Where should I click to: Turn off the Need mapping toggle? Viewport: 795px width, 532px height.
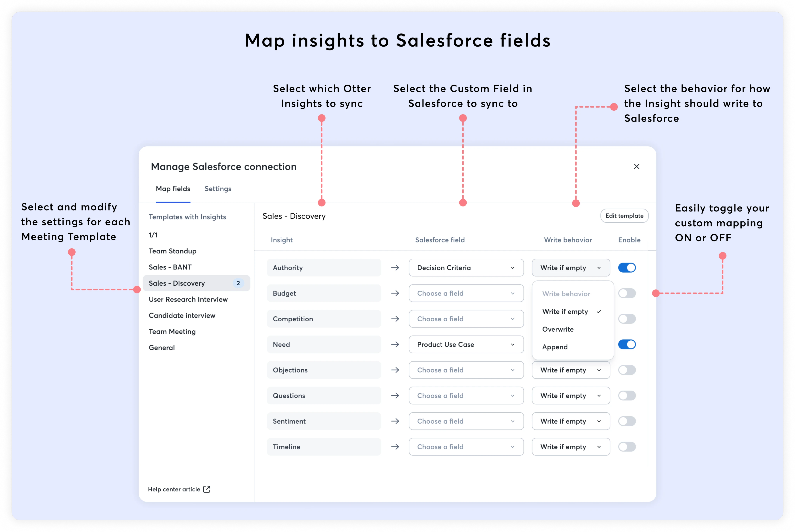click(627, 344)
